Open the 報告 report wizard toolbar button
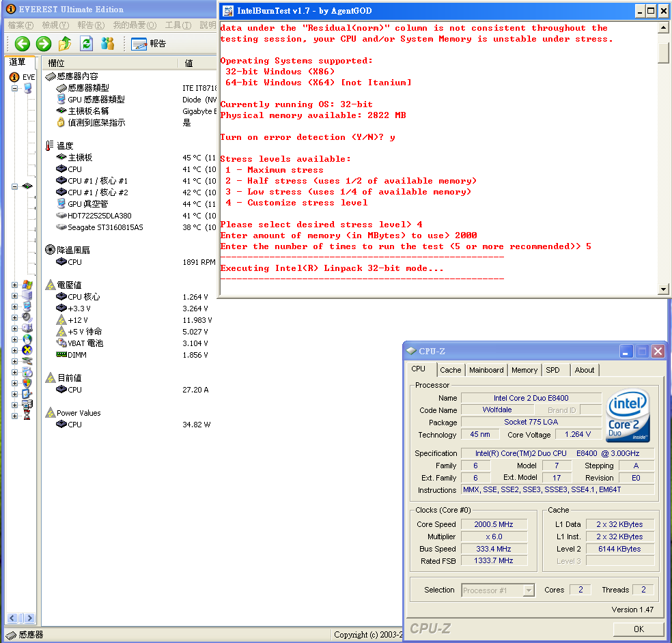The width and height of the screenshot is (672, 643). (x=148, y=44)
